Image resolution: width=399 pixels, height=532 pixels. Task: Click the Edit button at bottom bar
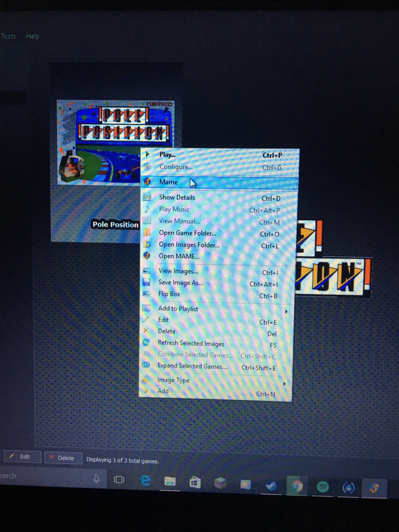22,457
